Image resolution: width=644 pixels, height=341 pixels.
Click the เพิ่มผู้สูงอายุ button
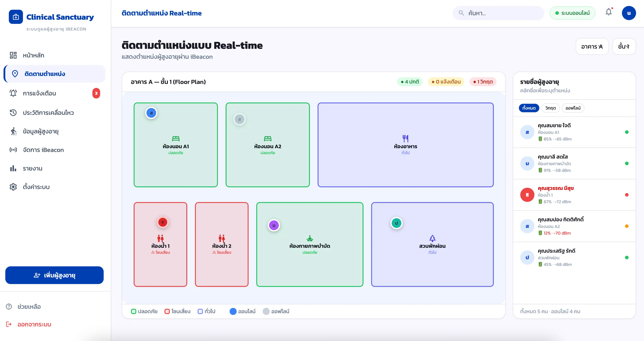(x=54, y=275)
